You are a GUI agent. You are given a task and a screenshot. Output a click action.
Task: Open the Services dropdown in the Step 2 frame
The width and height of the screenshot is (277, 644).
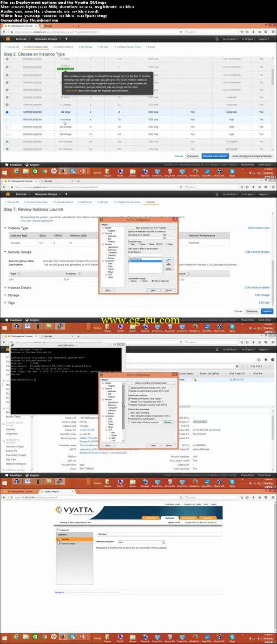click(x=22, y=39)
